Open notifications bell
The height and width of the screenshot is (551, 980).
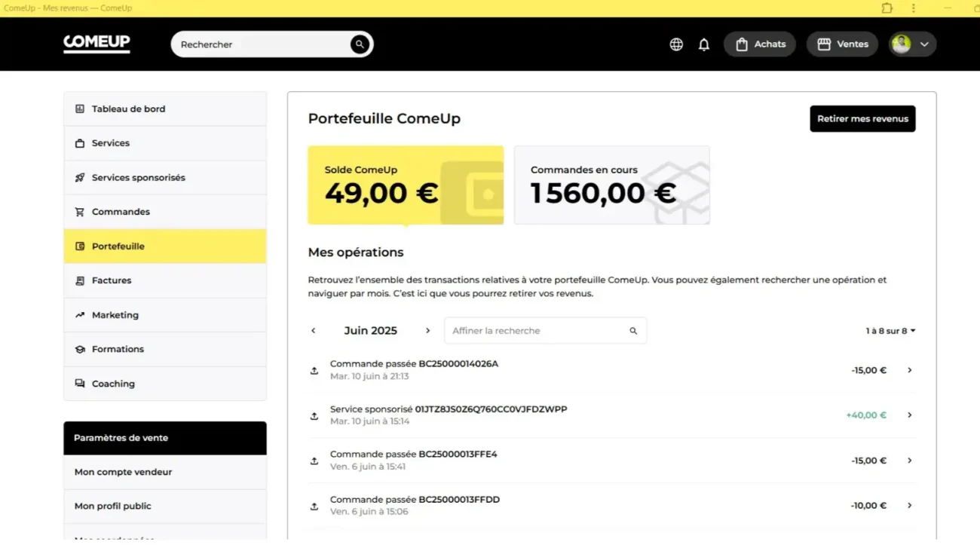704,44
